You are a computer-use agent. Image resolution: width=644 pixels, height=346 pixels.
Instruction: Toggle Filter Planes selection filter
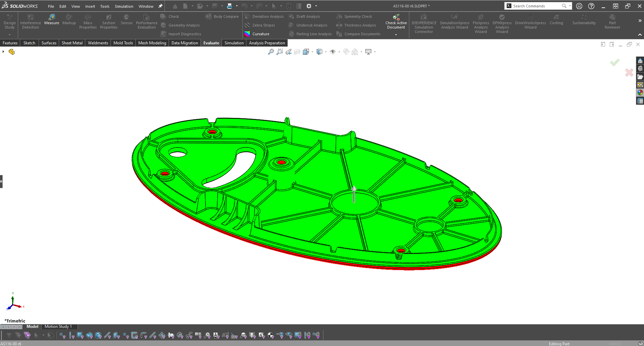tap(116, 335)
